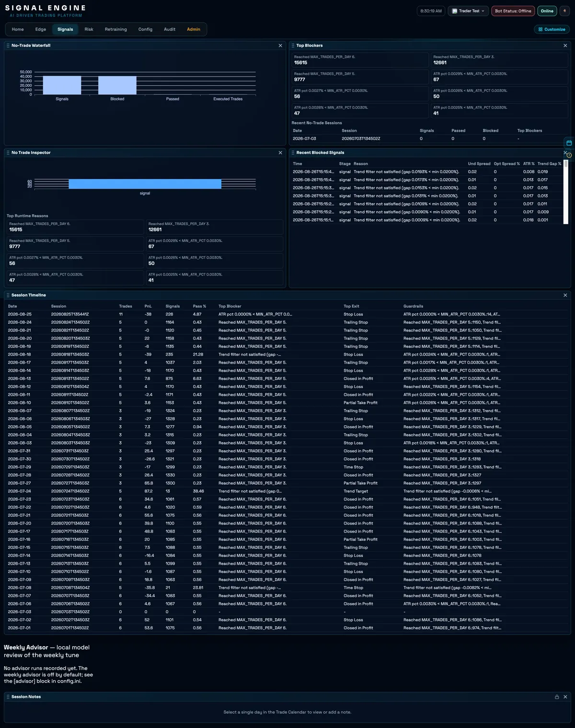Select the 2026-07-08 session row
The width and height of the screenshot is (575, 728).
(x=287, y=588)
